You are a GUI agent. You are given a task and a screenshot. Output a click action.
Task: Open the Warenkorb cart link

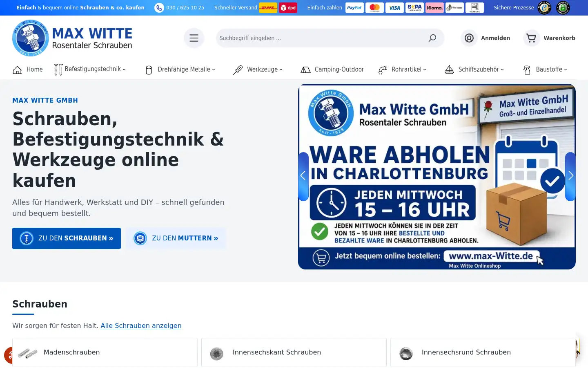click(x=559, y=38)
